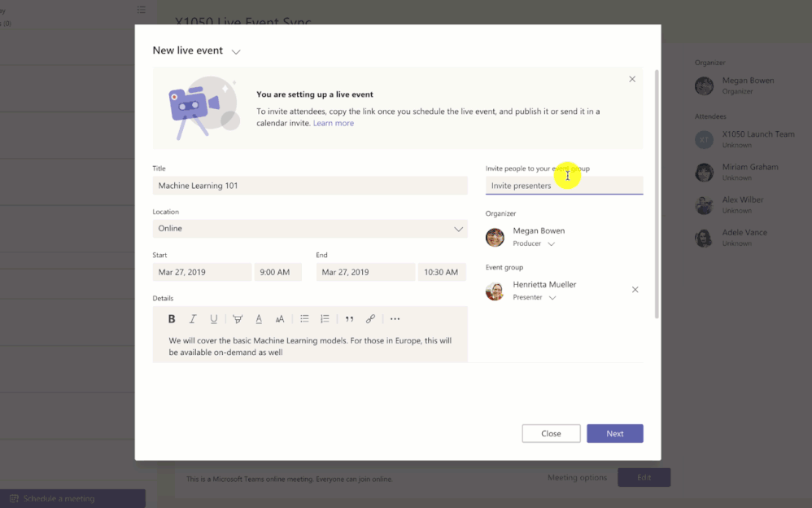Open the Location dropdown
This screenshot has width=812, height=508.
[x=457, y=228]
